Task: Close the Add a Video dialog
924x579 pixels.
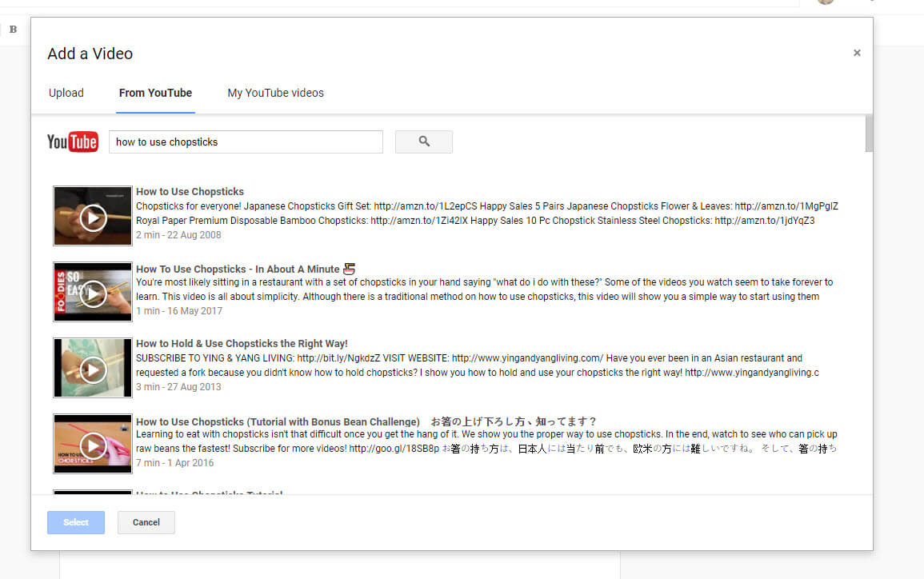Action: click(x=857, y=53)
